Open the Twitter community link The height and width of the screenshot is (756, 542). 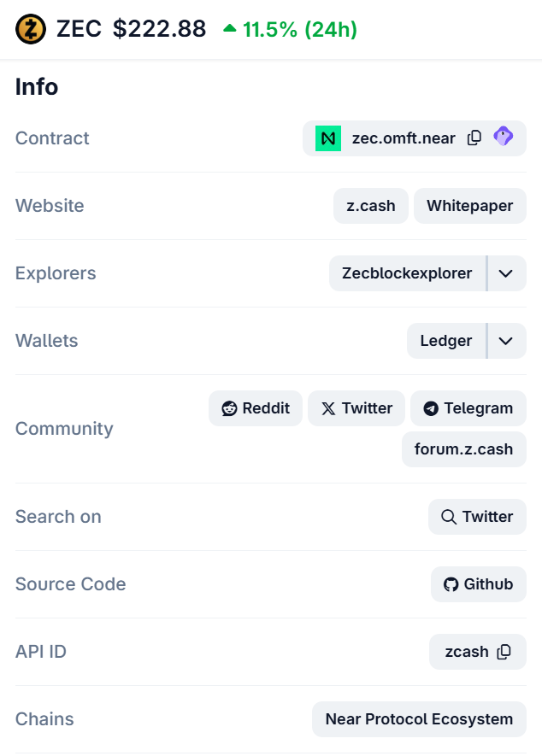pos(356,408)
